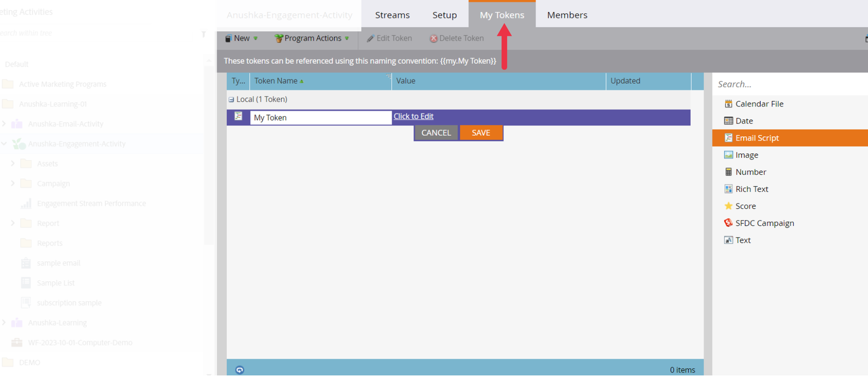The width and height of the screenshot is (868, 380).
Task: Pick the Image token type icon
Action: pos(728,155)
